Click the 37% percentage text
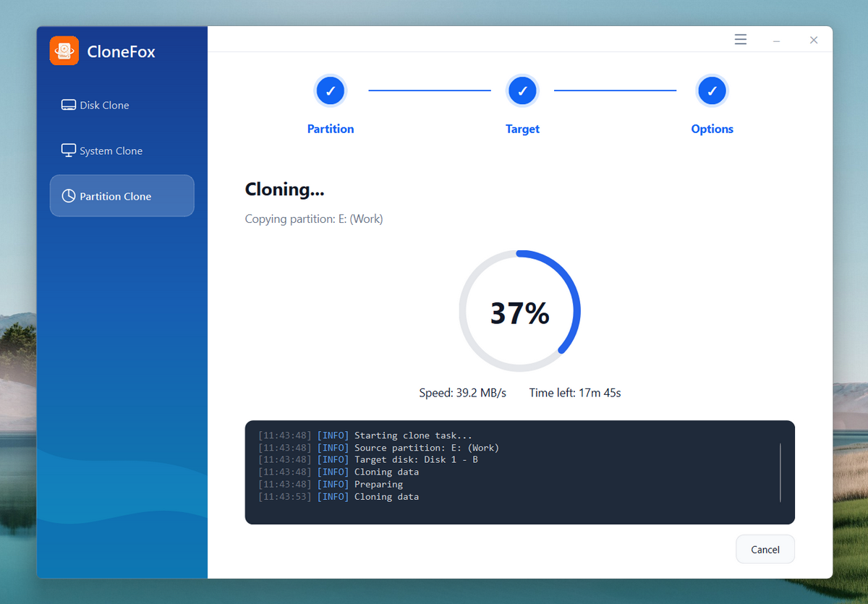Image resolution: width=868 pixels, height=604 pixels. 520,313
